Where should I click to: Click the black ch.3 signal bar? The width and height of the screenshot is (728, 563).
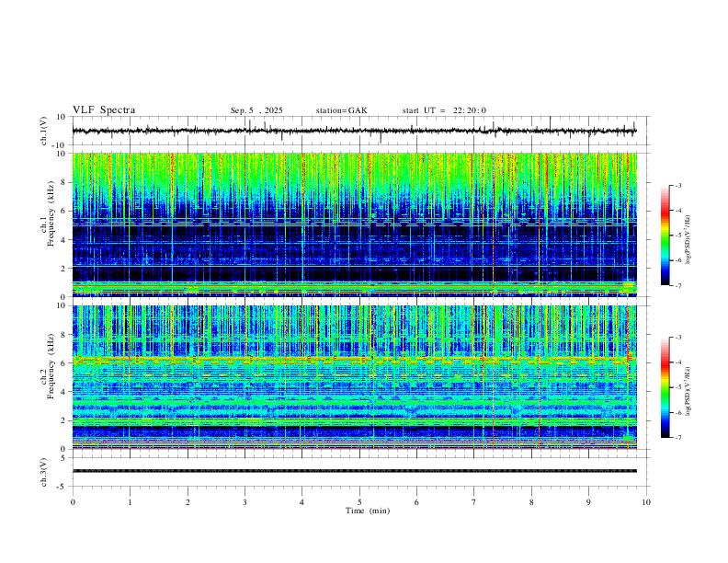(x=354, y=471)
